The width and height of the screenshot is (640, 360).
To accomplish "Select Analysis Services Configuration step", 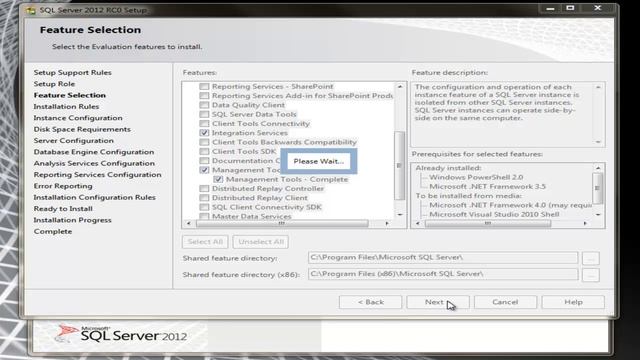I will pos(94,163).
